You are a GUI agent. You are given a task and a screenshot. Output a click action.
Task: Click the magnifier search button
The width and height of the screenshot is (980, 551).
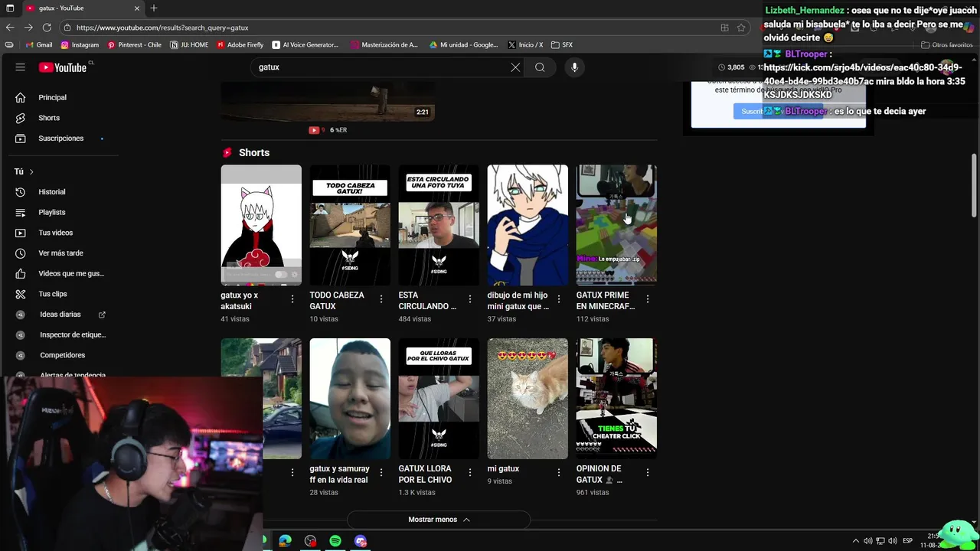pos(540,67)
